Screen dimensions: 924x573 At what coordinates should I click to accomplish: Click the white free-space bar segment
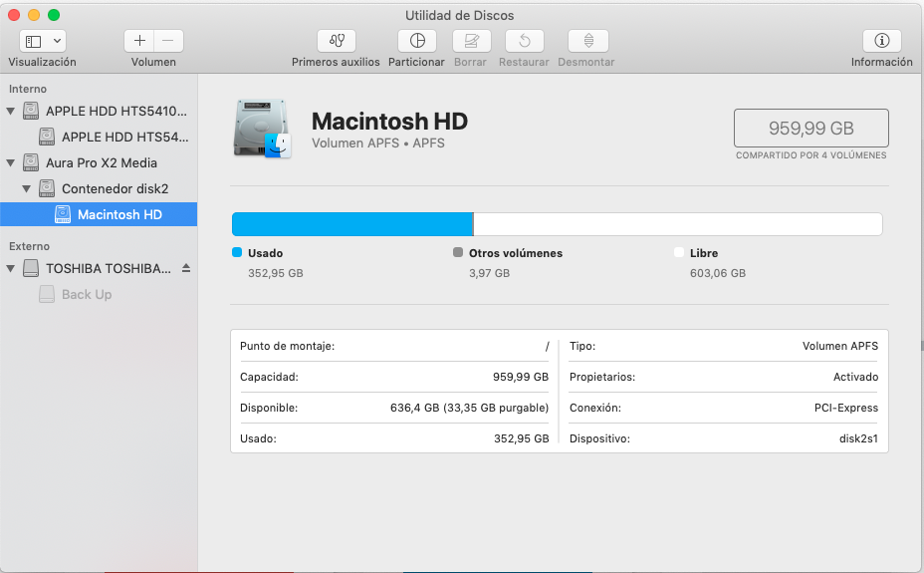678,224
